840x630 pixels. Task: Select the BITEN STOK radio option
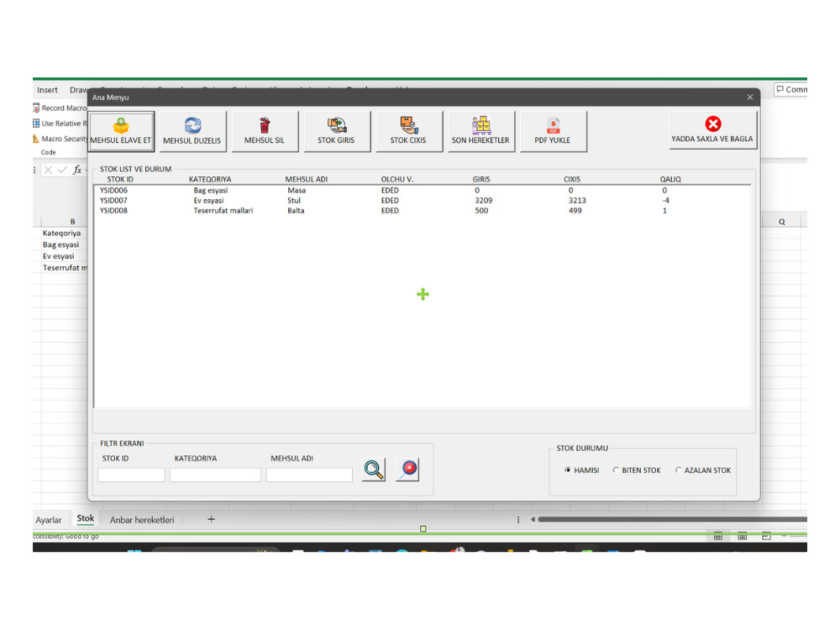[x=637, y=470]
